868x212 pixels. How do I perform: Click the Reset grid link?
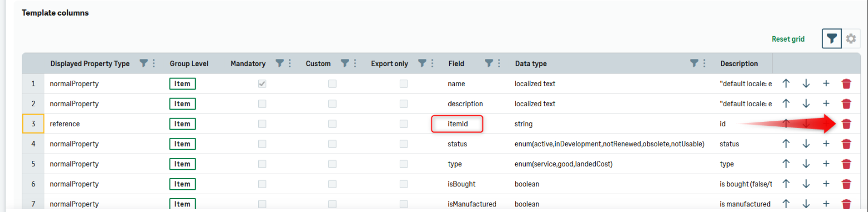pos(788,39)
